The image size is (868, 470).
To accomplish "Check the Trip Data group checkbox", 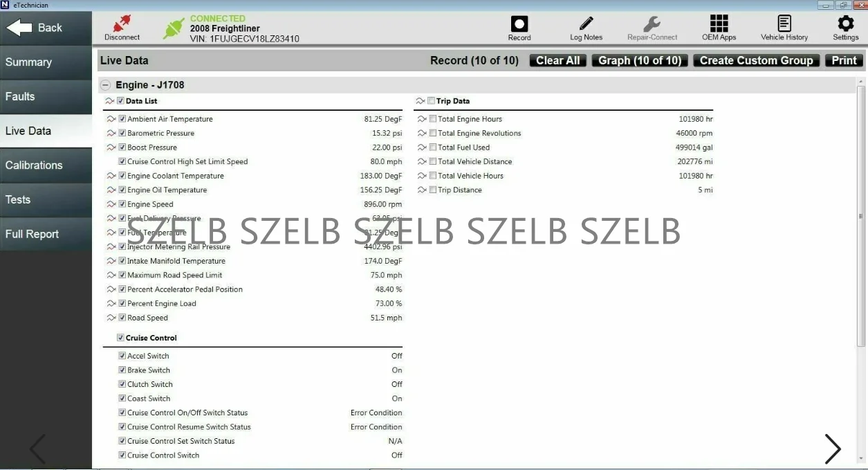I will tap(432, 101).
